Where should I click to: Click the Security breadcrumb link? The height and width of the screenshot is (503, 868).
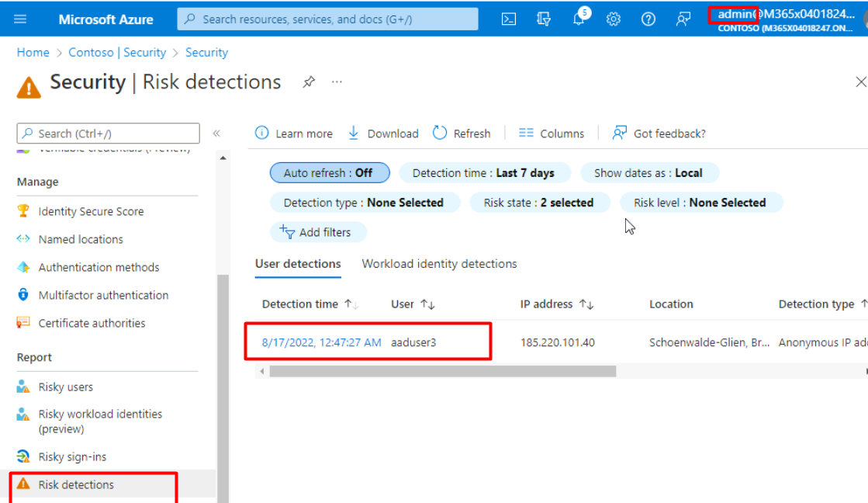click(206, 53)
